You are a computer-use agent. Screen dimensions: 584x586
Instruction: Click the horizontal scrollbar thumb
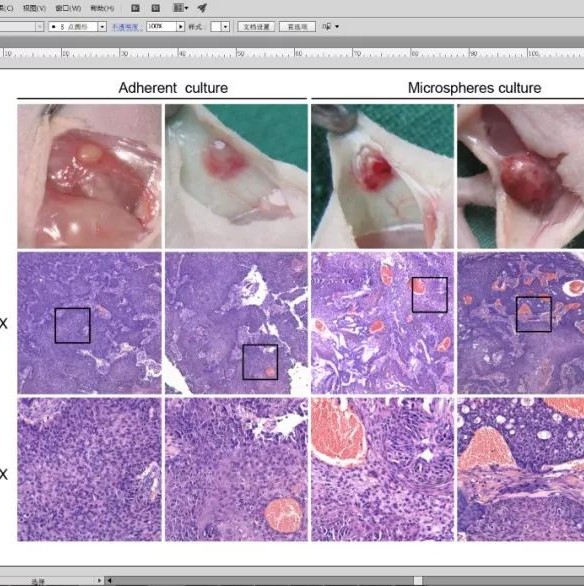tap(418, 580)
